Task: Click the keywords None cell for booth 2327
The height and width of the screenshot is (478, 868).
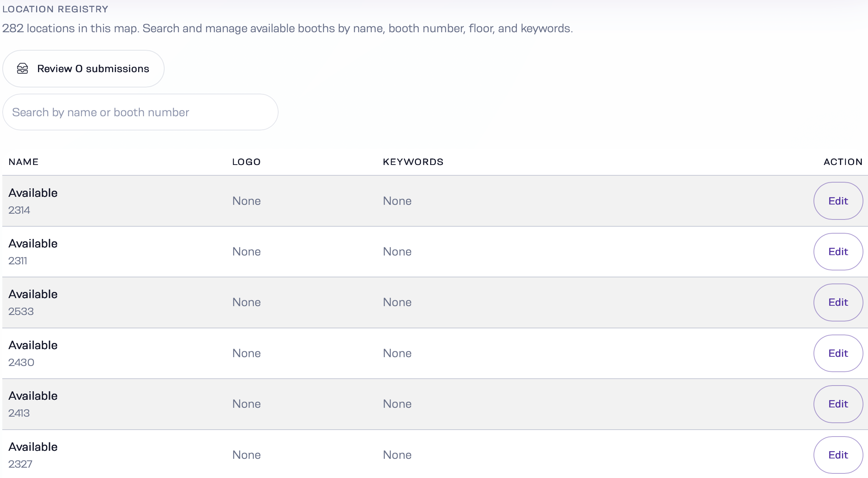Action: (x=397, y=455)
